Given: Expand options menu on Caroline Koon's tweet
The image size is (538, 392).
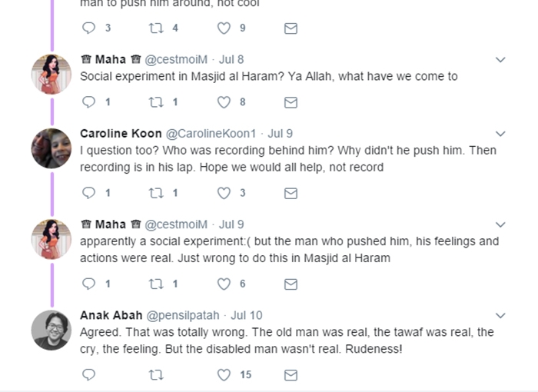Looking at the screenshot, I should [x=500, y=134].
